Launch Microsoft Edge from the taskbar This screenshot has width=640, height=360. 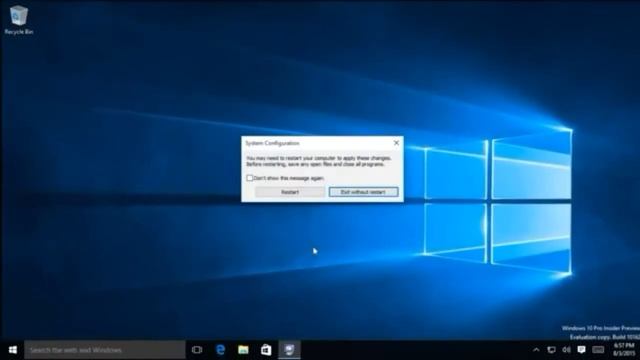[x=220, y=350]
